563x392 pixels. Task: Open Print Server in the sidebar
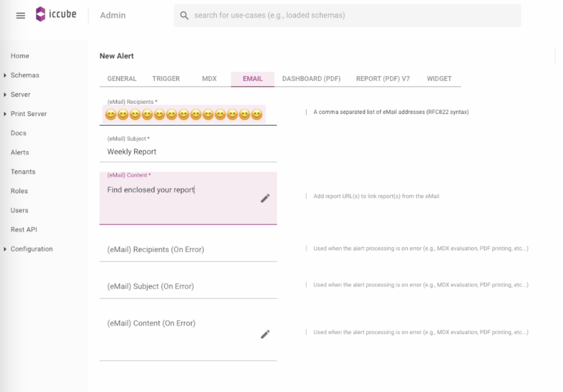click(x=29, y=114)
